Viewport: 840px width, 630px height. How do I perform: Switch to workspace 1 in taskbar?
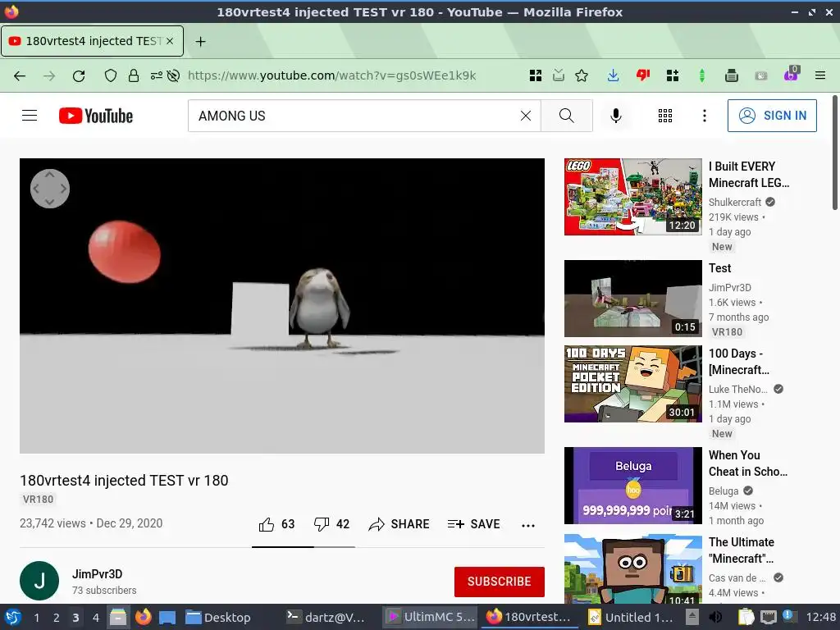[36, 618]
